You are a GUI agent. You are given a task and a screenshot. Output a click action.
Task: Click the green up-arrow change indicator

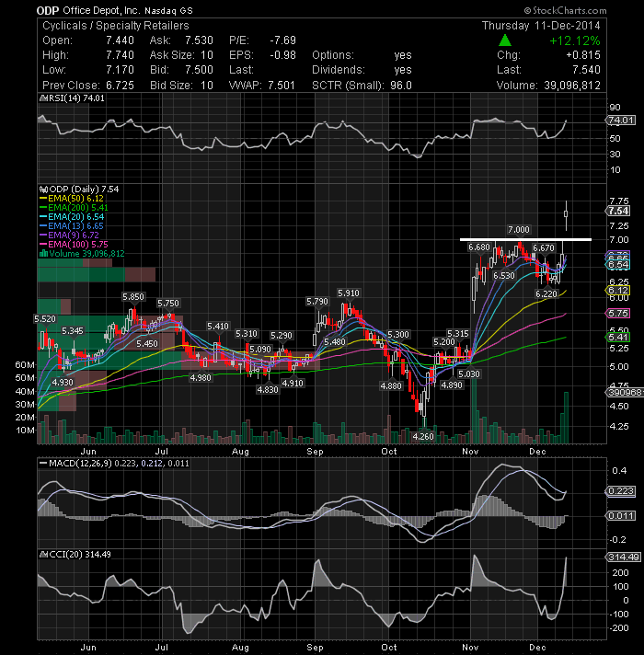(x=505, y=40)
